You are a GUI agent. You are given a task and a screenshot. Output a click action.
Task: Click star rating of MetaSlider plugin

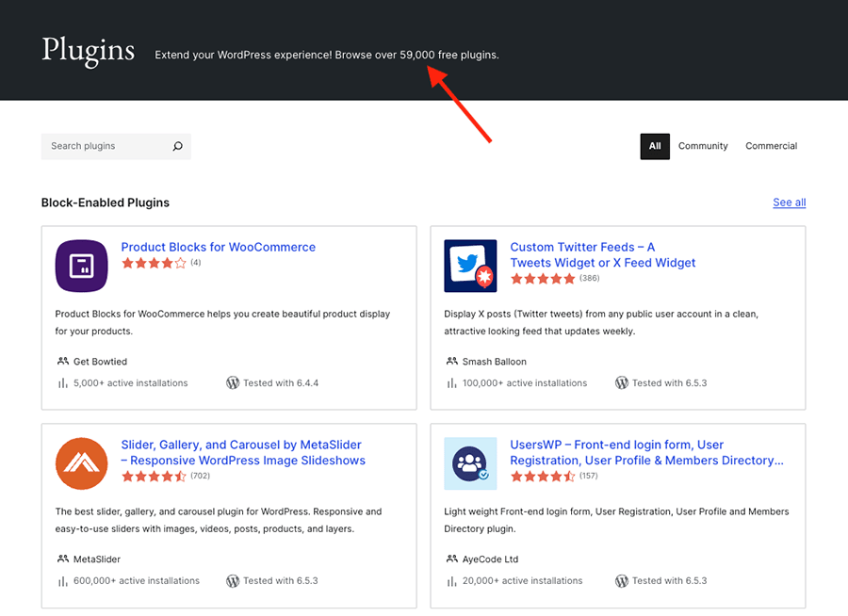[154, 477]
